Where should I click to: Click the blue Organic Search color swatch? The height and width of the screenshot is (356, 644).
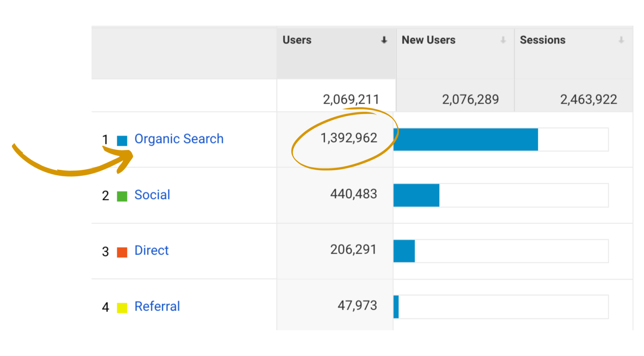pyautogui.click(x=122, y=141)
